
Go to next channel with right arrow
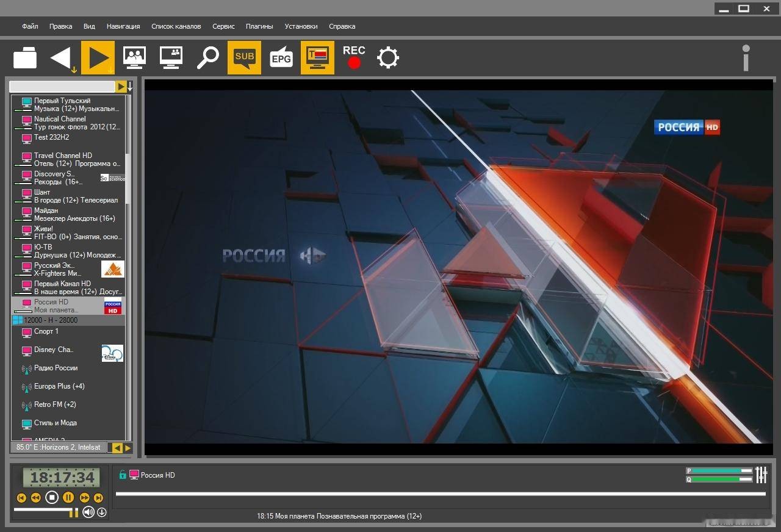tap(98, 58)
